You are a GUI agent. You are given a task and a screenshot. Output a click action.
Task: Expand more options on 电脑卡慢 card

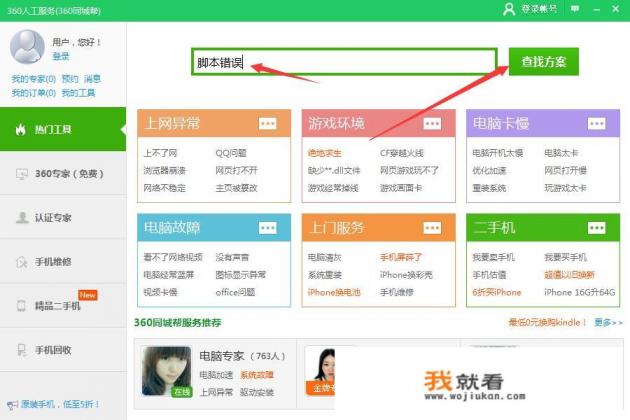click(597, 123)
